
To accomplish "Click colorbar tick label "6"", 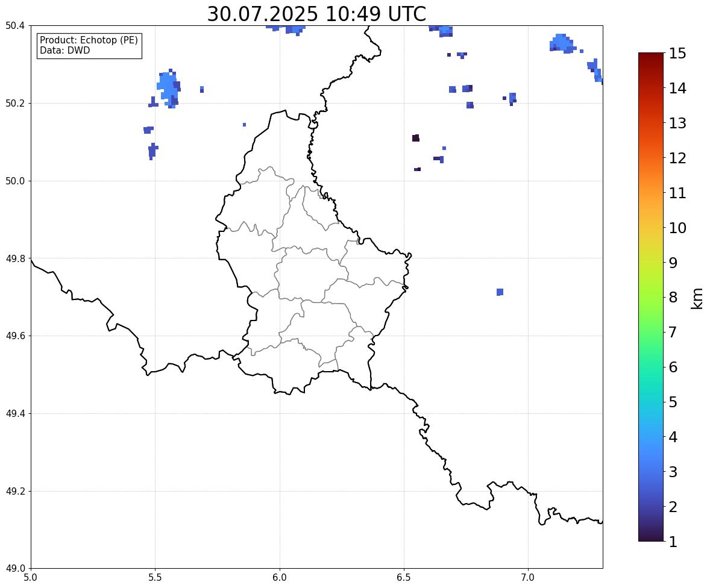I will click(673, 367).
